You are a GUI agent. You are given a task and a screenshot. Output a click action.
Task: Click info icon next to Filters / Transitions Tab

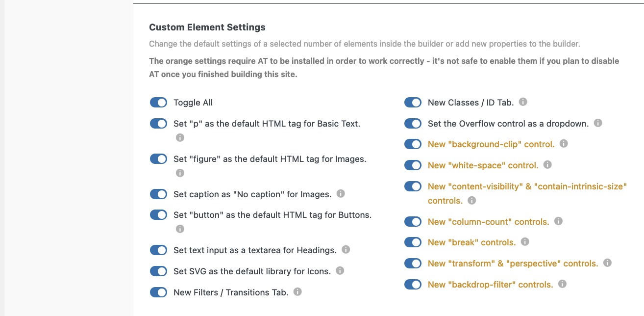click(297, 291)
